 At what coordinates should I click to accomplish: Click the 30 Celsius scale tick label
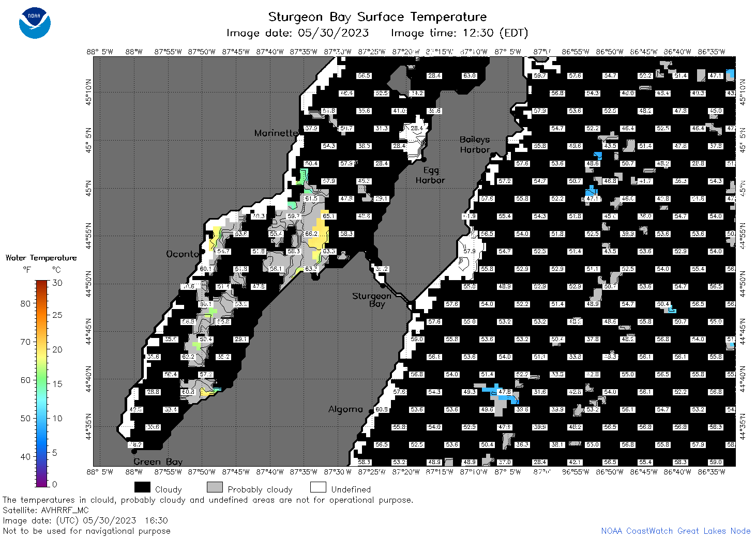(x=57, y=283)
